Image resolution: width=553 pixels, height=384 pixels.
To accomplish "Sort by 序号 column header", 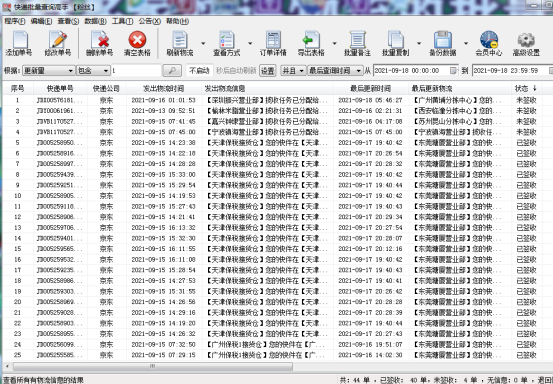I will (18, 89).
